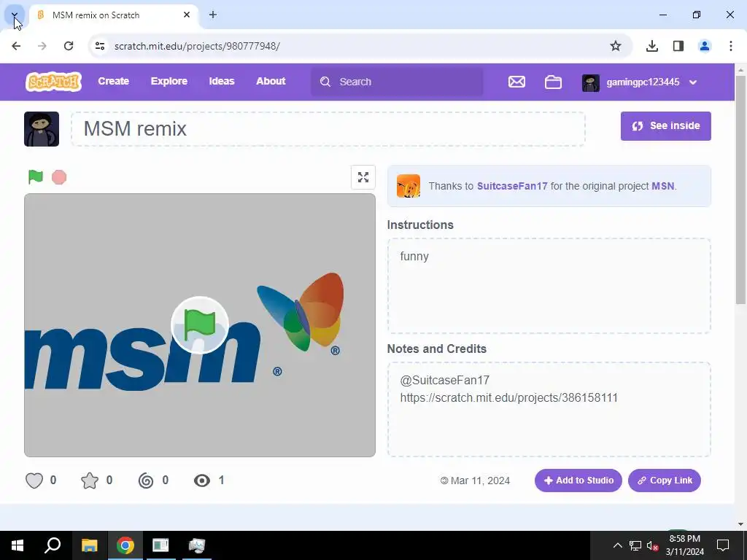Click the scrollbar down arrow
Viewport: 747px width, 560px height.
click(740, 524)
